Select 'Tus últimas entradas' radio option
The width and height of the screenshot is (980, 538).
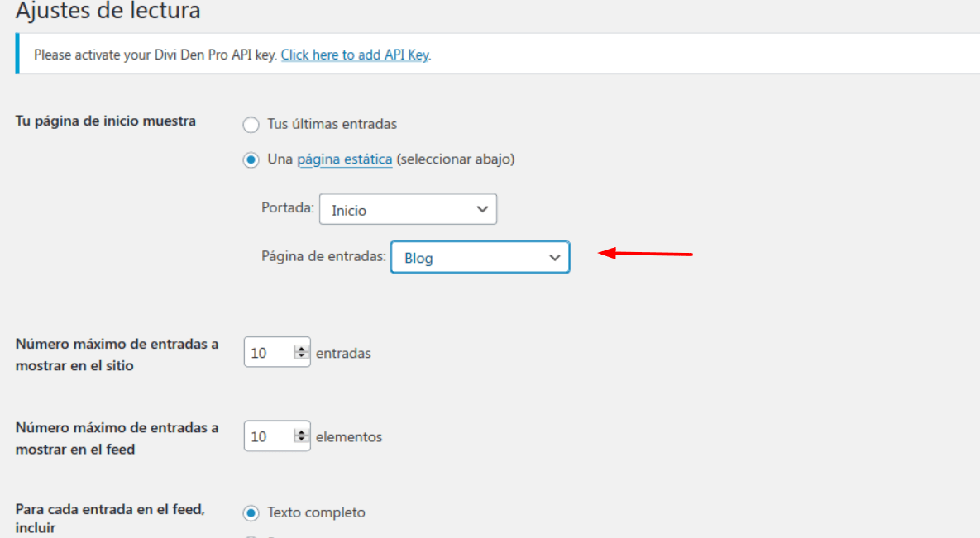(x=251, y=124)
